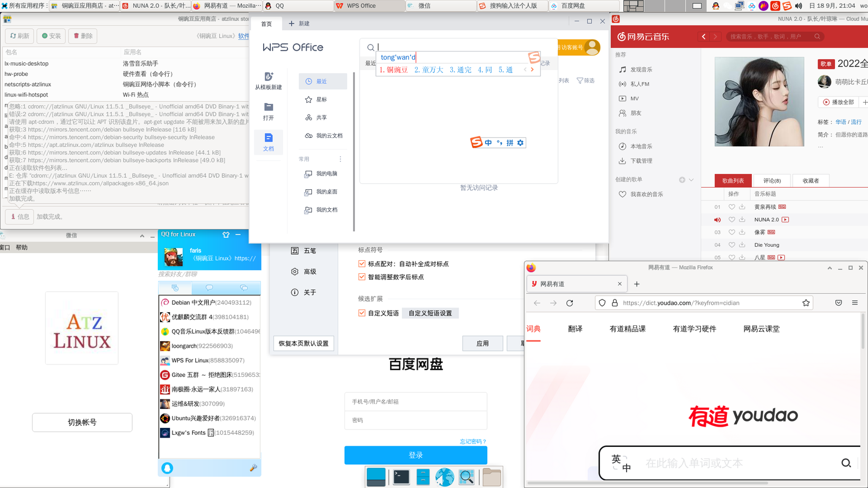Click 自定义短语设置 button

pos(430,313)
